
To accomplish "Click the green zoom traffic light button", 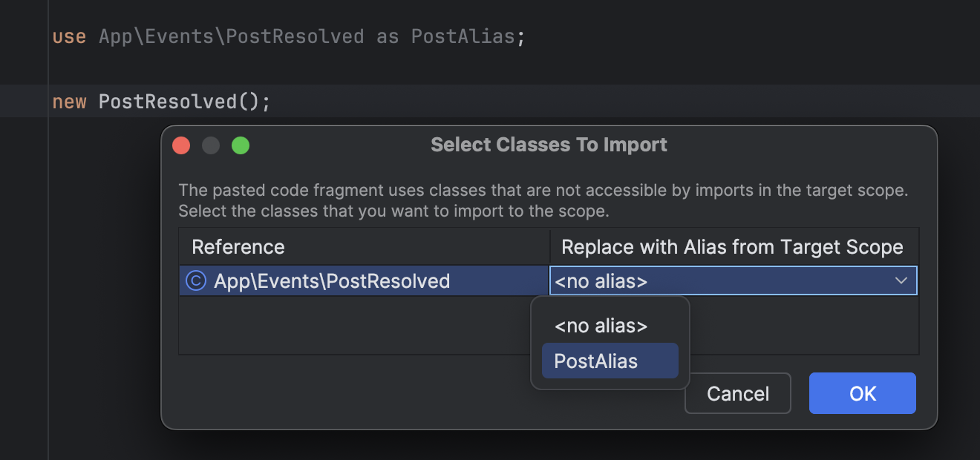I will [x=241, y=145].
